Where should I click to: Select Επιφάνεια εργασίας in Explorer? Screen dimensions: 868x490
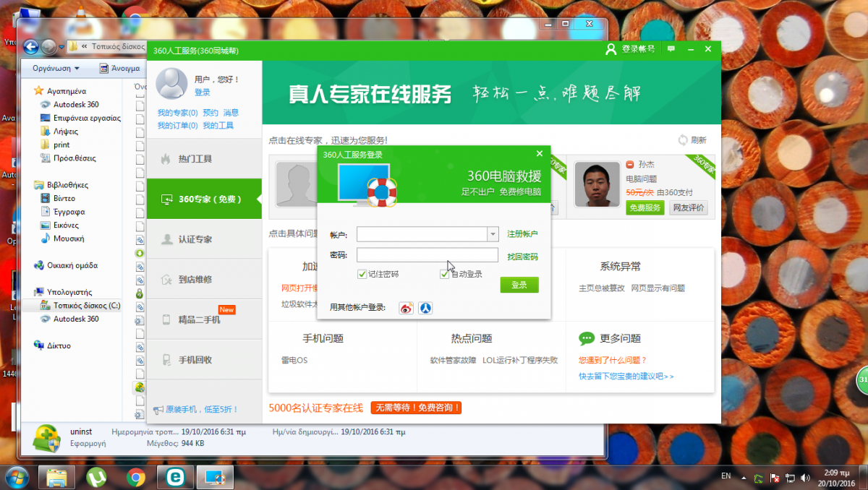[x=80, y=118]
